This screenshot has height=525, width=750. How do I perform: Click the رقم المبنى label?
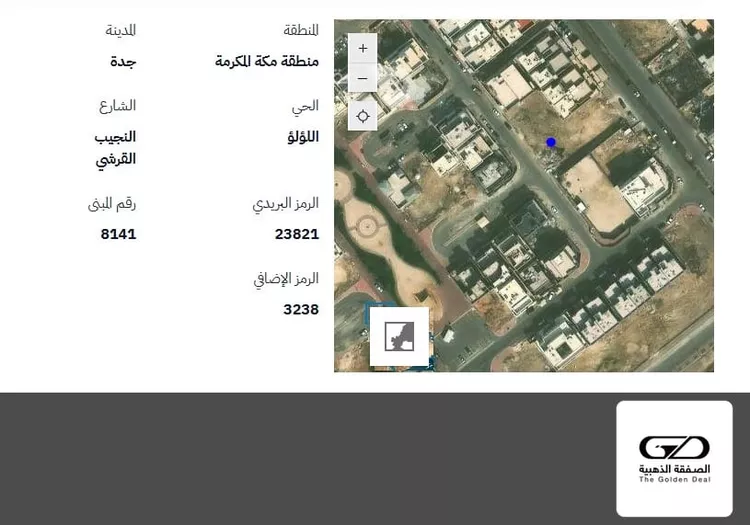(112, 204)
